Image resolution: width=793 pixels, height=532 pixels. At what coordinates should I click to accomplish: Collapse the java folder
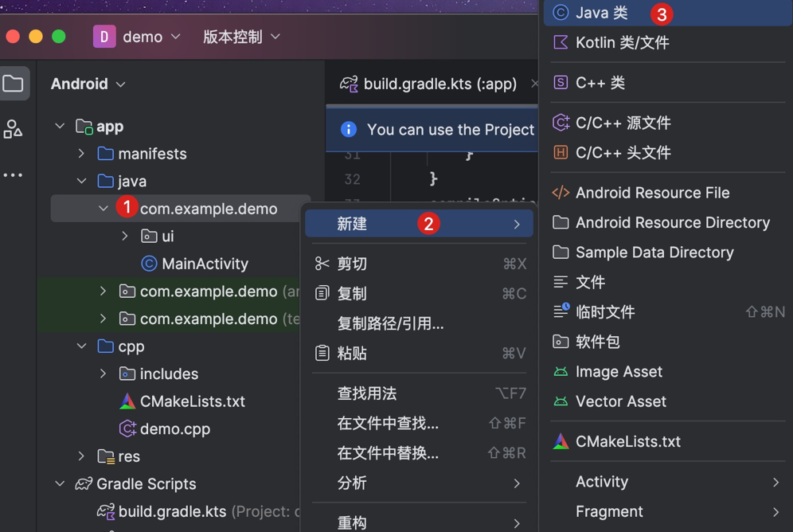tap(81, 181)
